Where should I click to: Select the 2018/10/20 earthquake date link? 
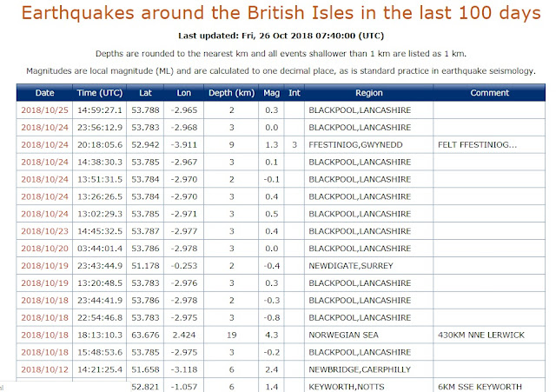[x=43, y=248]
